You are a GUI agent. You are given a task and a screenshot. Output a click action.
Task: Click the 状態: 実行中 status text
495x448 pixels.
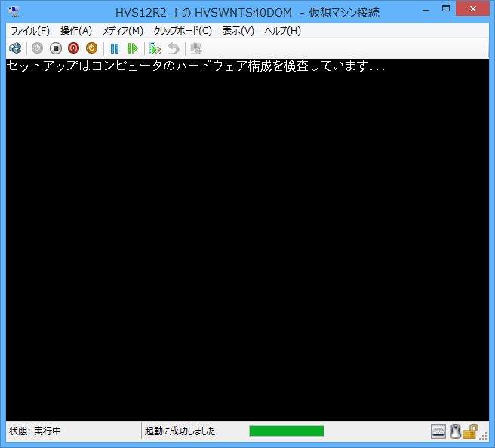click(x=35, y=431)
